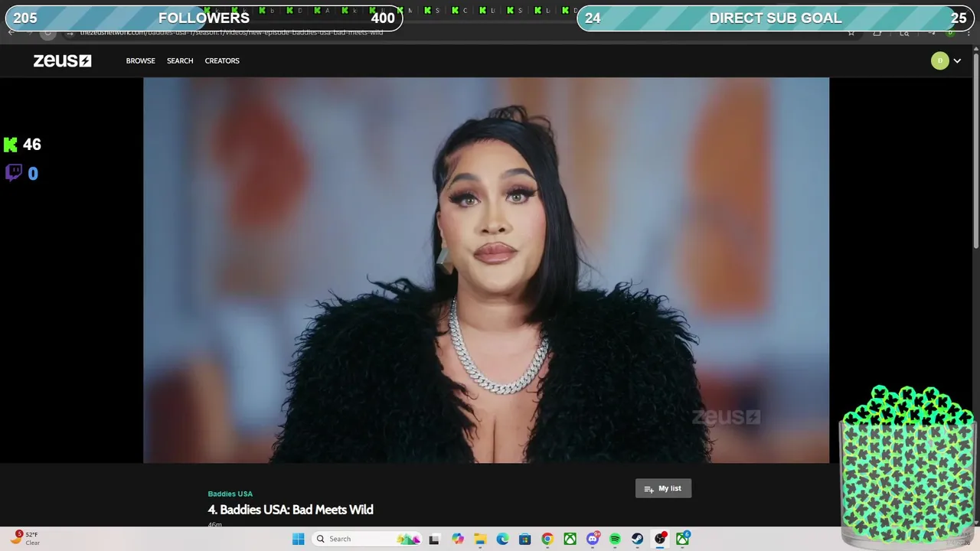This screenshot has height=551, width=980.
Task: Open the Browse menu item
Action: [140, 60]
